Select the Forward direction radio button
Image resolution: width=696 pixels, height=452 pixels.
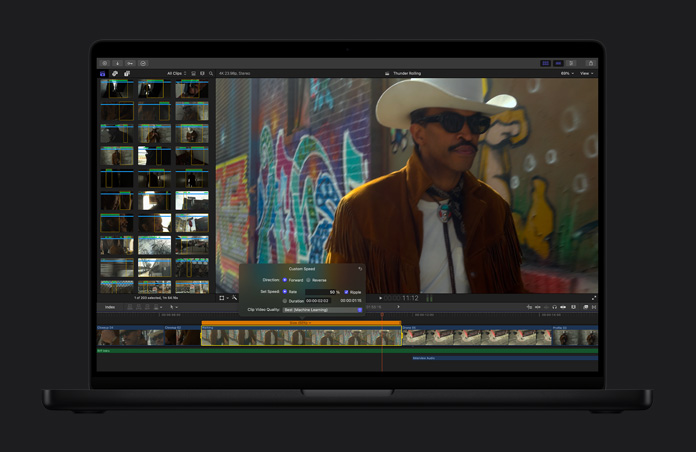(285, 280)
